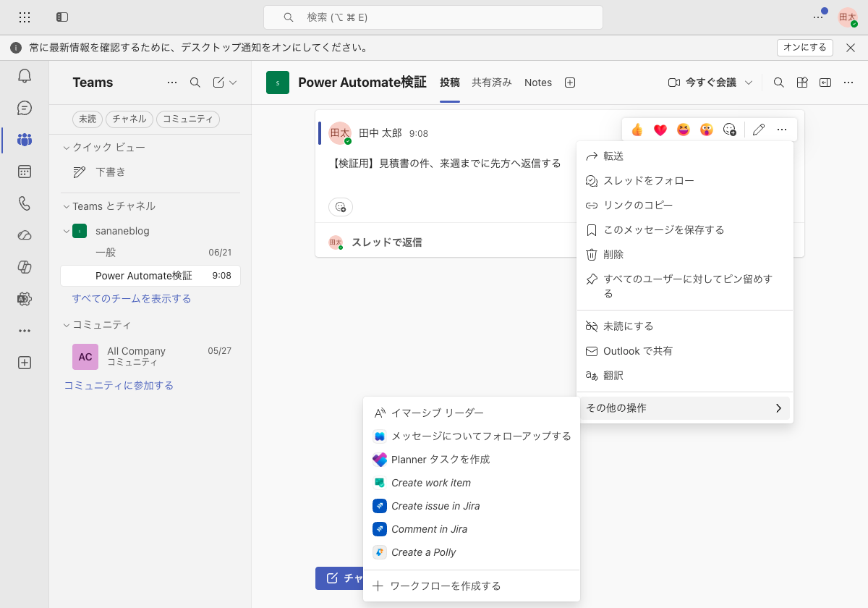React with surprised emoji
Image resolution: width=868 pixels, height=608 pixels.
707,130
